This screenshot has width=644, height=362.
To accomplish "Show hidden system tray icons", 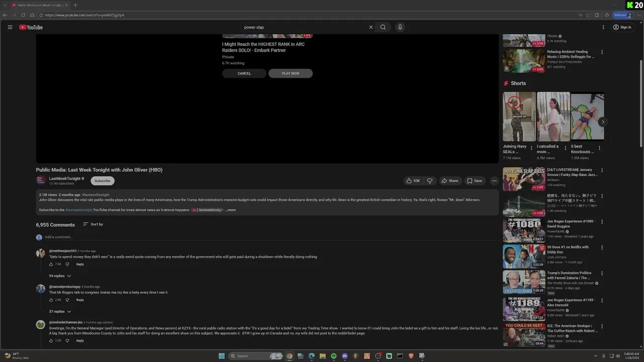I will (x=596, y=356).
